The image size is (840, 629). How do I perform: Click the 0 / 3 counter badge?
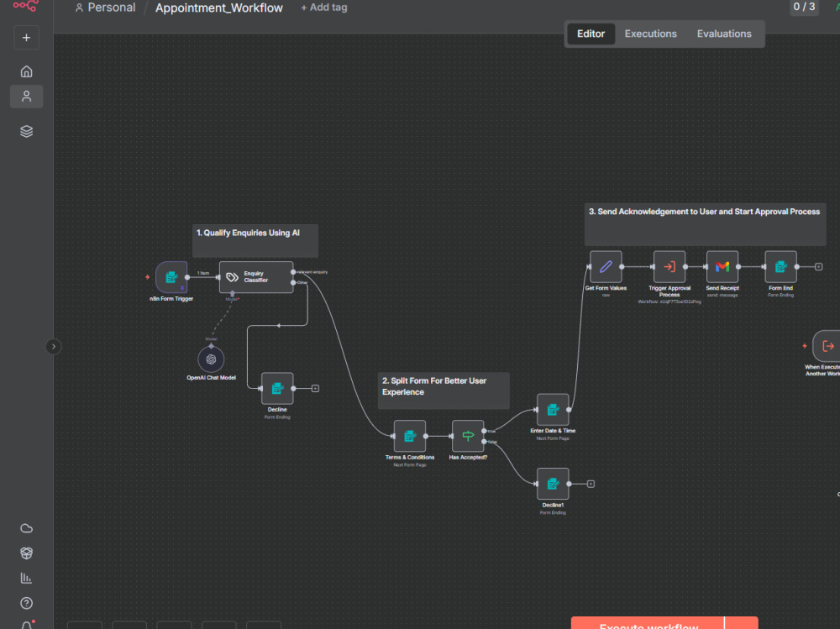804,7
